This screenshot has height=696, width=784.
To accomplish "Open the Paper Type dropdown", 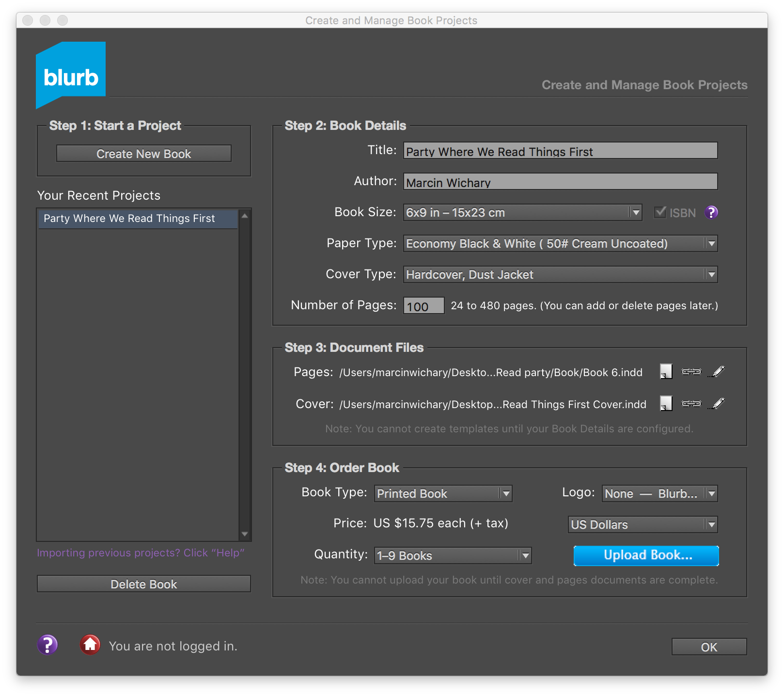I will tap(561, 243).
